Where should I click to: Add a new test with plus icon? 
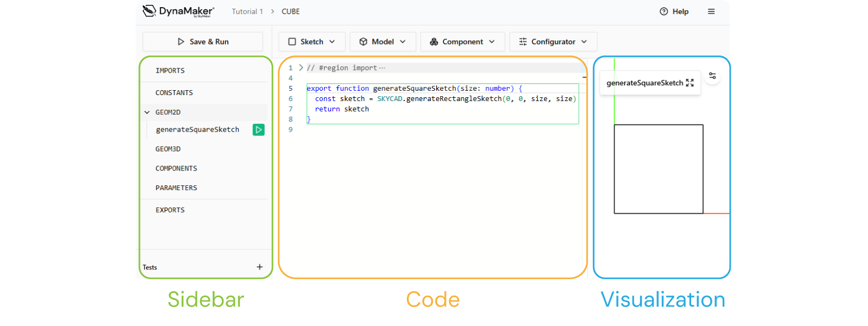[260, 267]
